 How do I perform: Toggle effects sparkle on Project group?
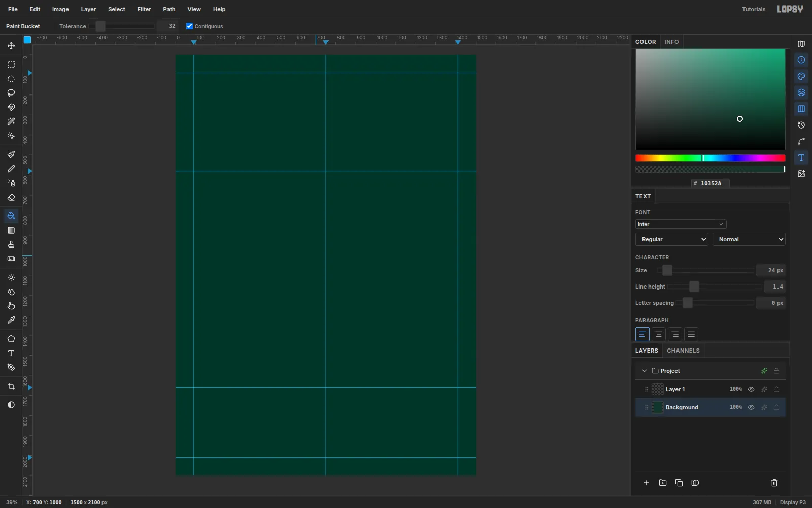tap(764, 371)
